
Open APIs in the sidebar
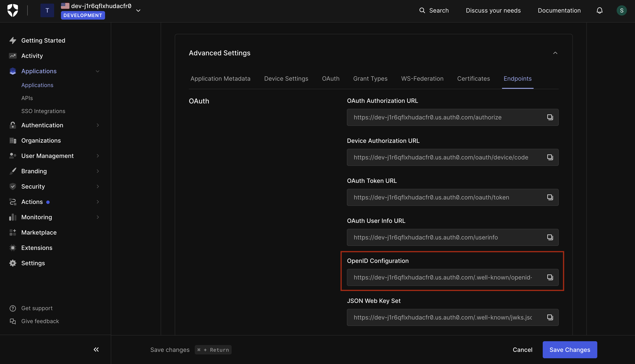27,98
